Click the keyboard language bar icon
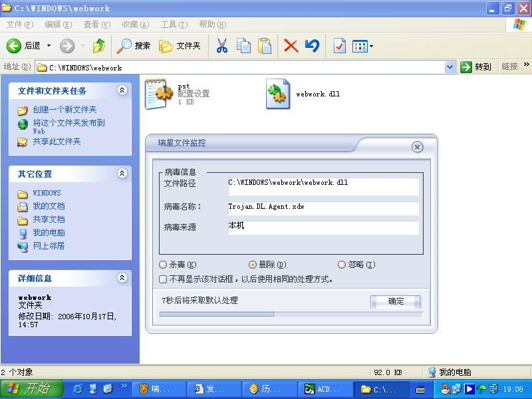The image size is (532, 399). pyautogui.click(x=420, y=390)
